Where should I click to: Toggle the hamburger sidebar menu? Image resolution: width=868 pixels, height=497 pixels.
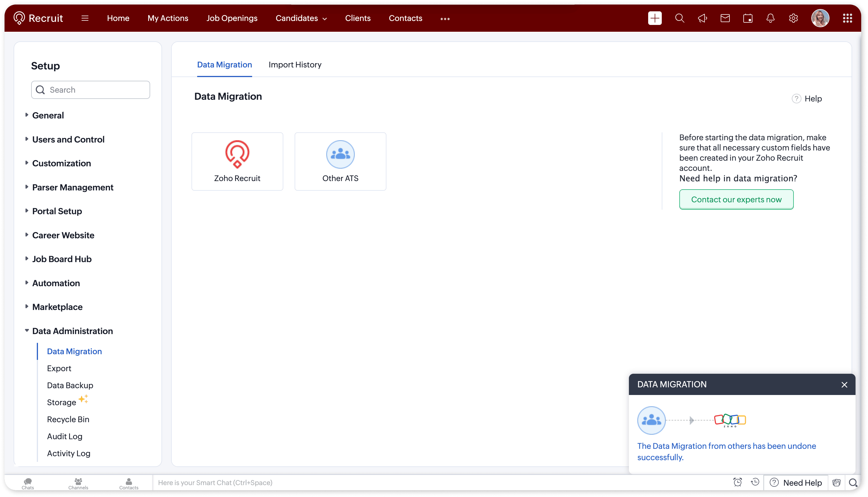[85, 18]
